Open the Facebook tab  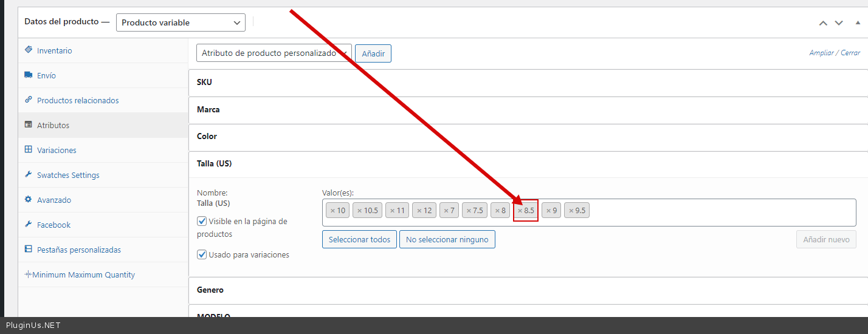pos(103,225)
